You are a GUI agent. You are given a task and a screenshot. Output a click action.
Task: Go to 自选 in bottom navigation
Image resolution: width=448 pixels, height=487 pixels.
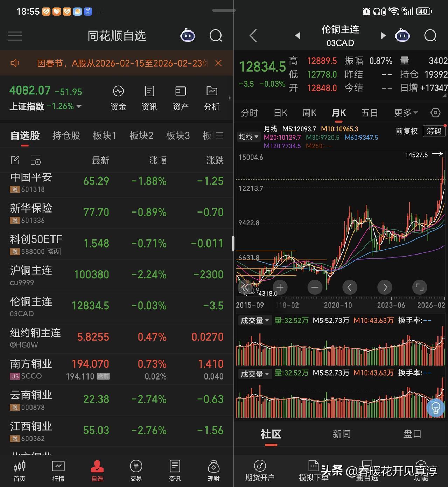pyautogui.click(x=97, y=471)
